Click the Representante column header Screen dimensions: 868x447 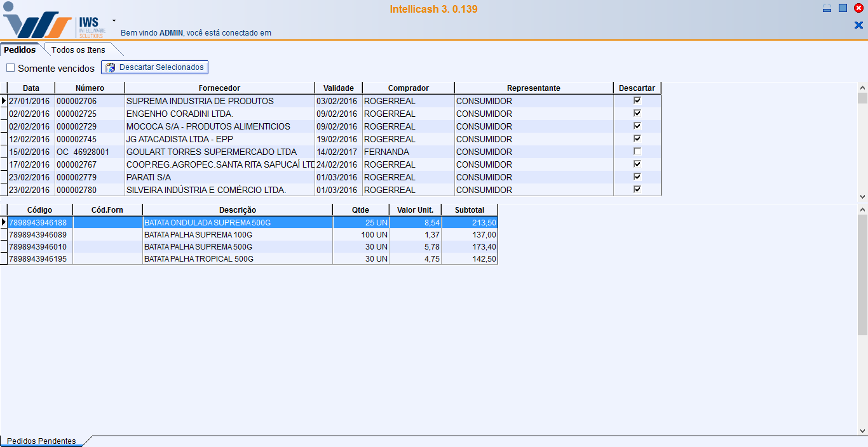tap(534, 88)
